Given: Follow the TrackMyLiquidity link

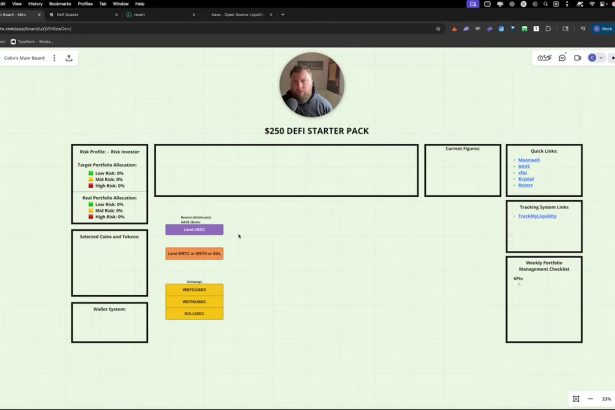Looking at the screenshot, I should (537, 216).
